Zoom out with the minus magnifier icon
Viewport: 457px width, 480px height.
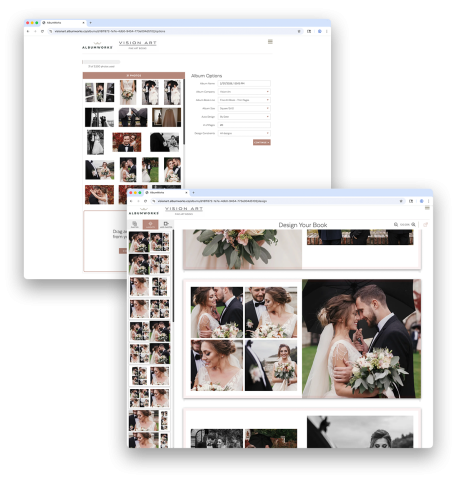[396, 225]
